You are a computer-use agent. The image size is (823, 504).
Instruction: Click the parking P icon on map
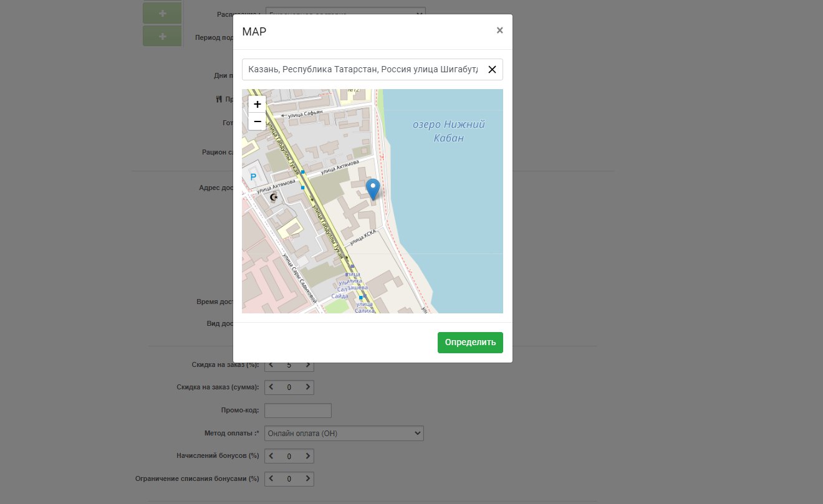[253, 178]
